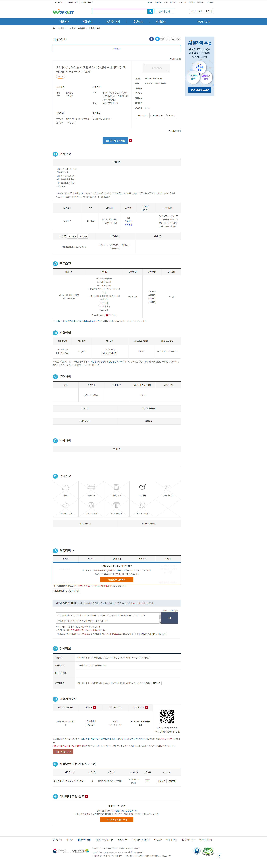
Task: Select the 채용정보 tab
Action: tap(117, 49)
